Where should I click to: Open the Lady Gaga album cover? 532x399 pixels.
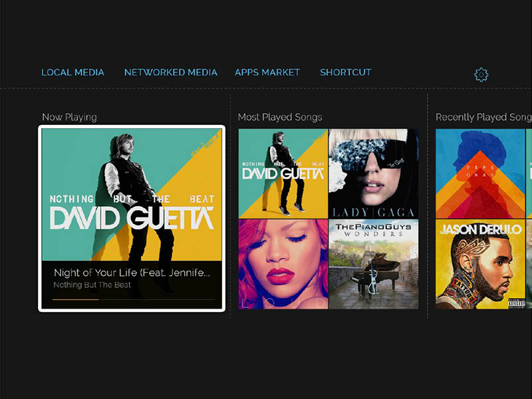click(x=373, y=174)
